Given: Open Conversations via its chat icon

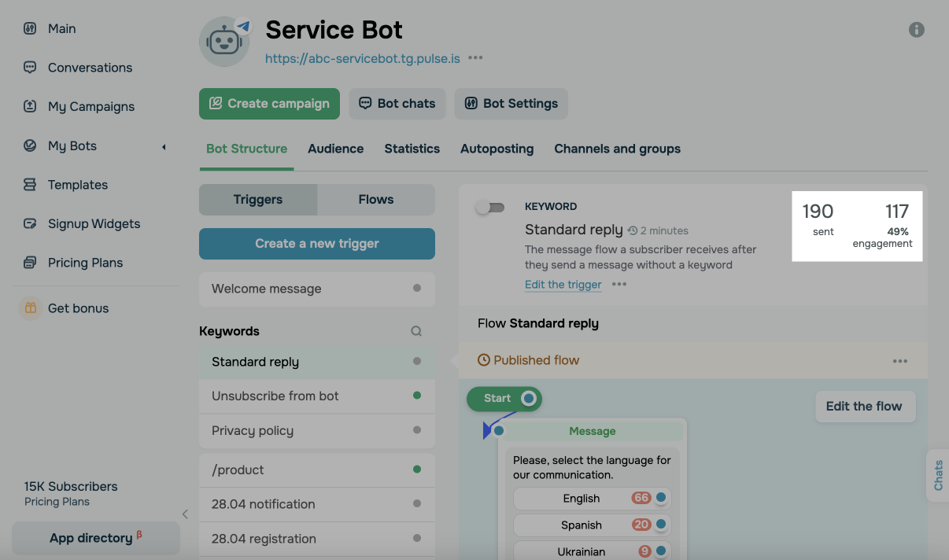Looking at the screenshot, I should (x=30, y=68).
